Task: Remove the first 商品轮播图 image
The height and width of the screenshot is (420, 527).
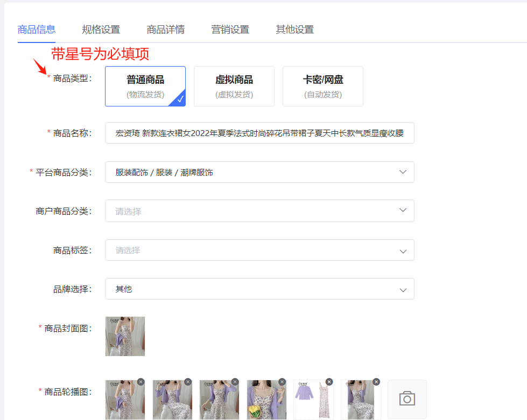Action: point(140,382)
